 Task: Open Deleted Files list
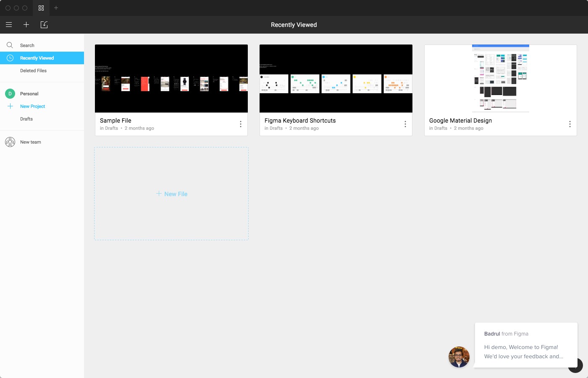(33, 71)
